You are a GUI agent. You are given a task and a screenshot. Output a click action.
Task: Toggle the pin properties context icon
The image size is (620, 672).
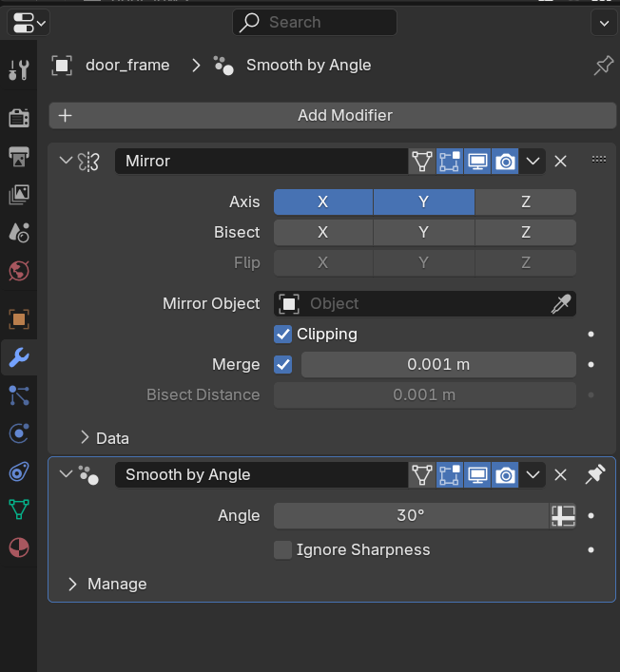click(x=603, y=66)
